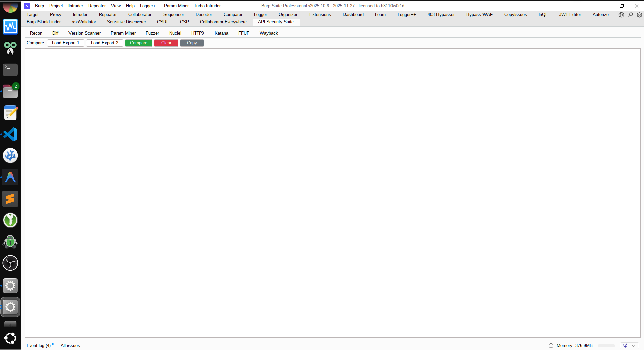Select the Nuclei sub-tab

pyautogui.click(x=175, y=33)
